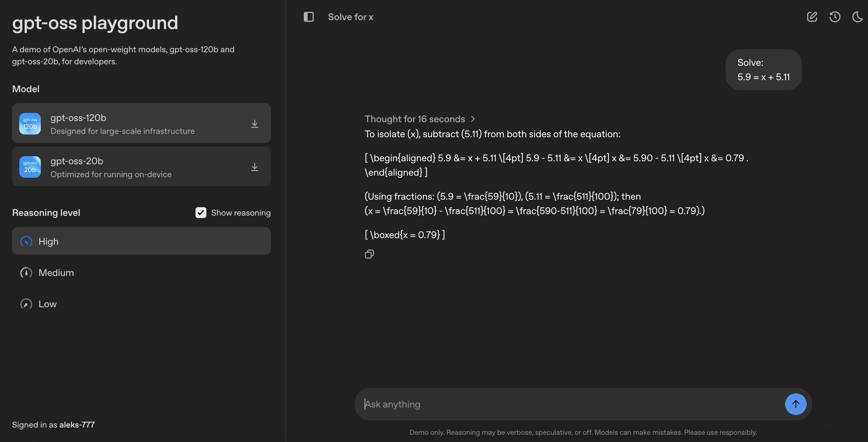The height and width of the screenshot is (442, 868).
Task: Click the Solve for x chat title
Action: [351, 17]
